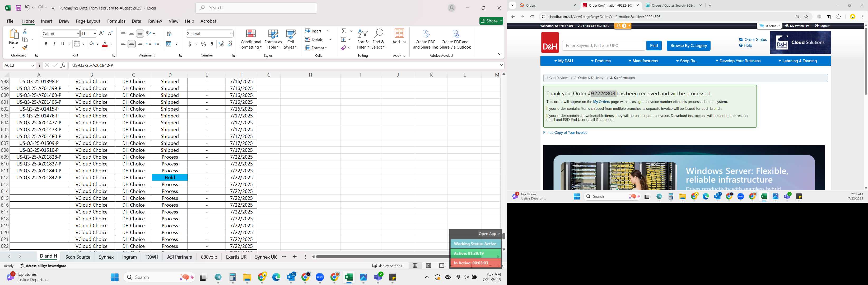Select the blue Hold cell in row 612

[170, 177]
